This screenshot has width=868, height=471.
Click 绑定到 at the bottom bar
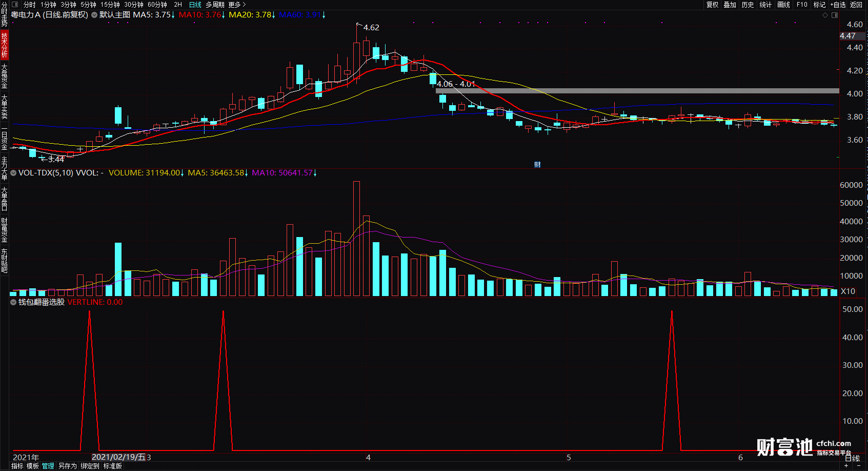[90, 466]
